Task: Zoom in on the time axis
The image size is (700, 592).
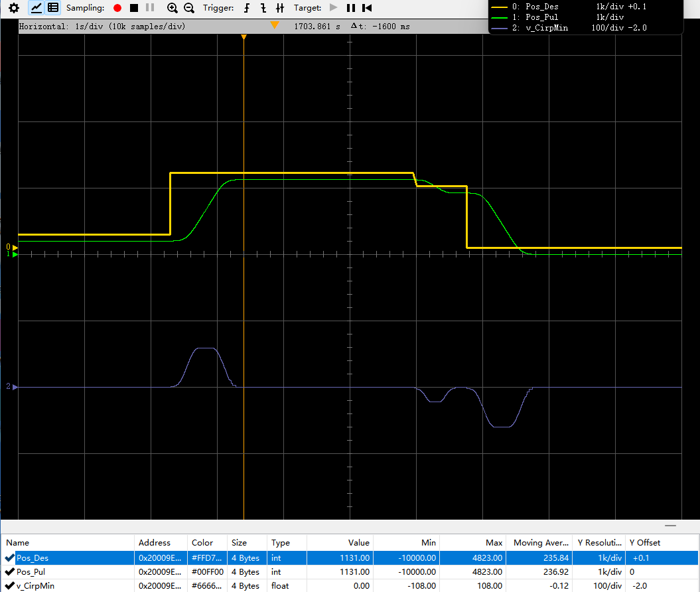Action: coord(173,8)
